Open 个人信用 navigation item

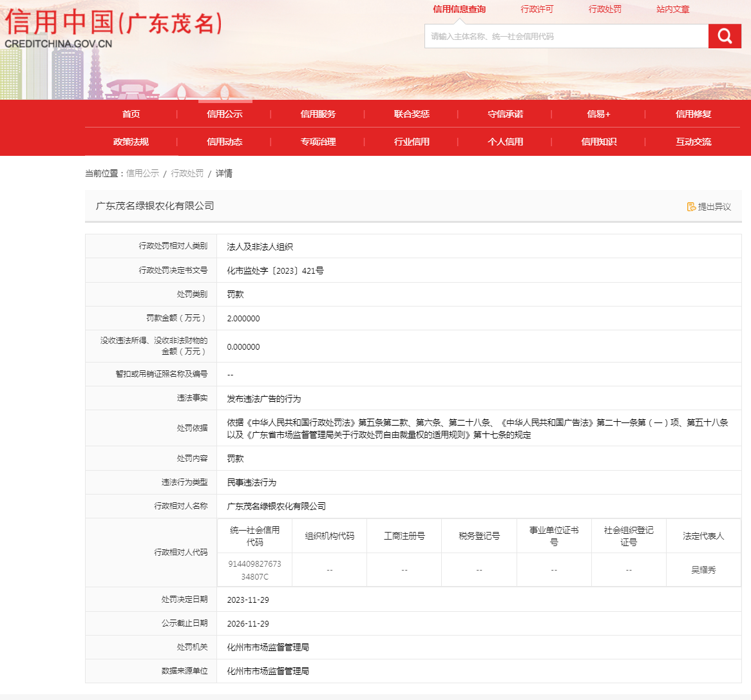pos(506,142)
